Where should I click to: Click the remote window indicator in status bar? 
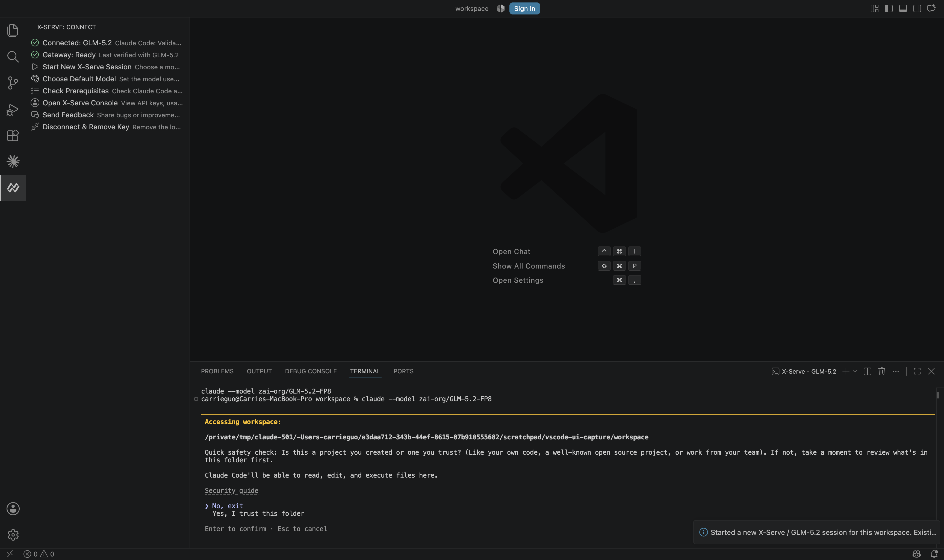(10, 553)
